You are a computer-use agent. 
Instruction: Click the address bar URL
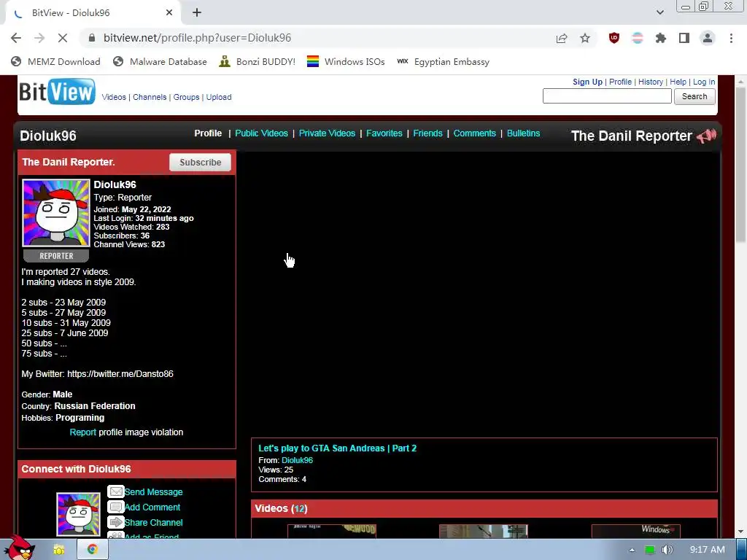[197, 38]
